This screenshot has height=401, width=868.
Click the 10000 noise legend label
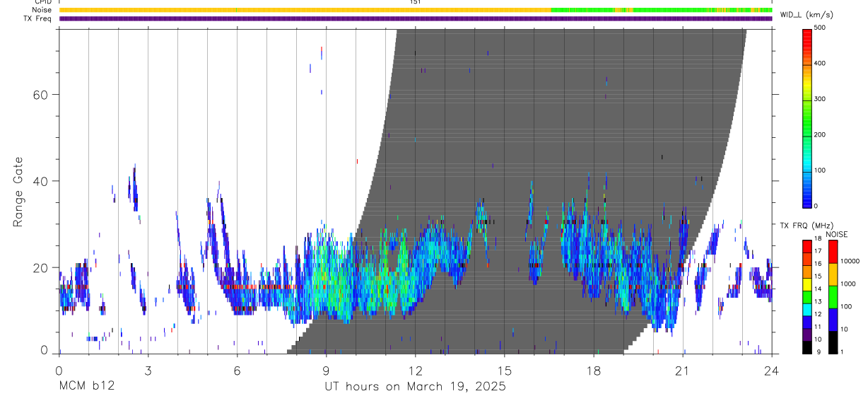850,261
